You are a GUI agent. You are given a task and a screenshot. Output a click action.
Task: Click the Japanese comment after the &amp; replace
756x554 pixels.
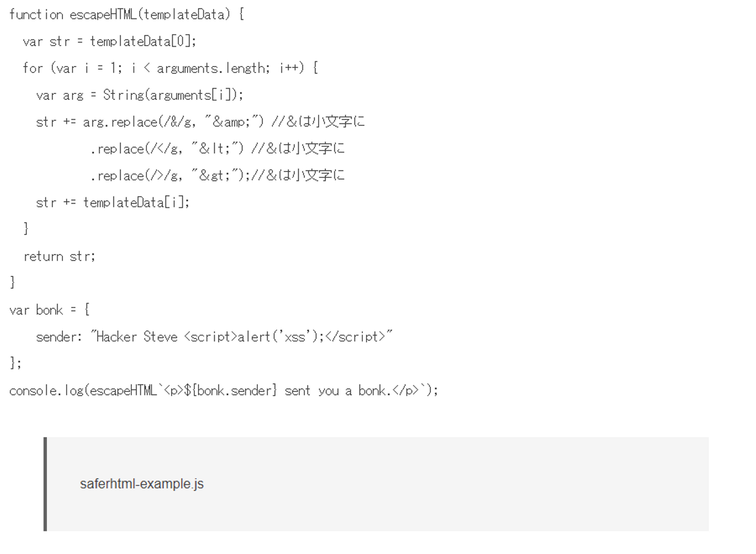(x=318, y=122)
